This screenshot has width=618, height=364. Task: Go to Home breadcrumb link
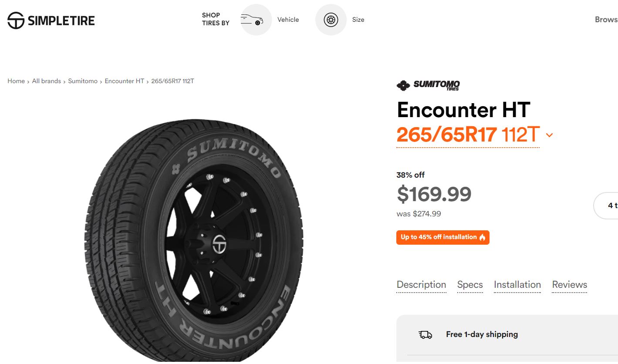16,81
